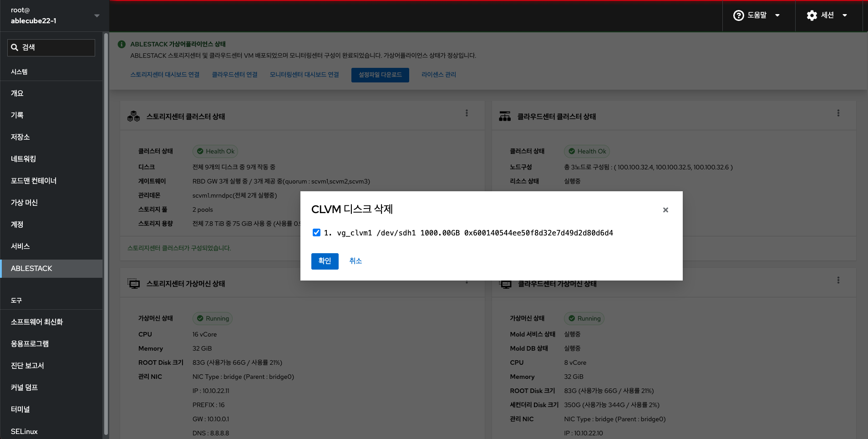The width and height of the screenshot is (868, 439).
Task: Click 설정파일 다운로드 button
Action: 380,75
